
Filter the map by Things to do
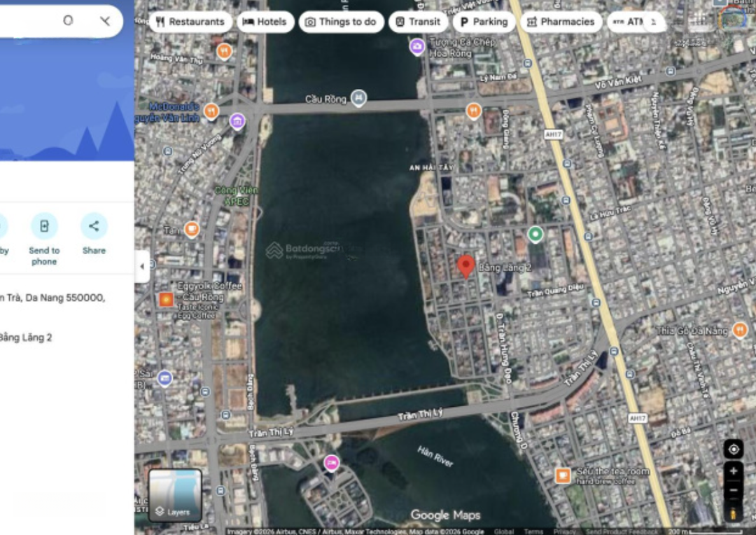point(341,22)
